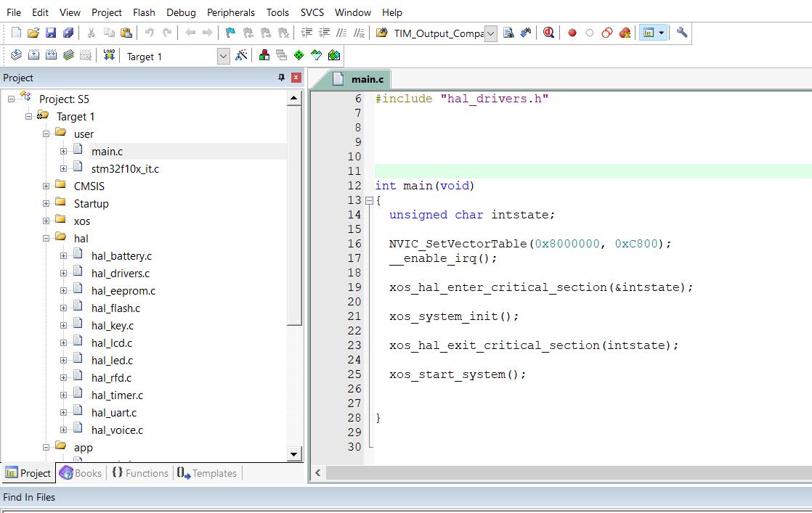Navigate backwards with the left arrow icon
Screen dimensions: 812x513
tap(190, 33)
